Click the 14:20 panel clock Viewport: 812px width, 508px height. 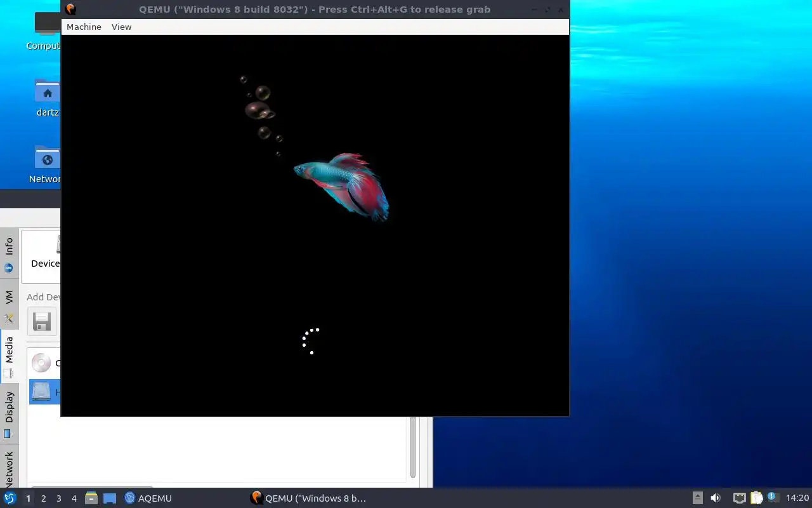797,498
